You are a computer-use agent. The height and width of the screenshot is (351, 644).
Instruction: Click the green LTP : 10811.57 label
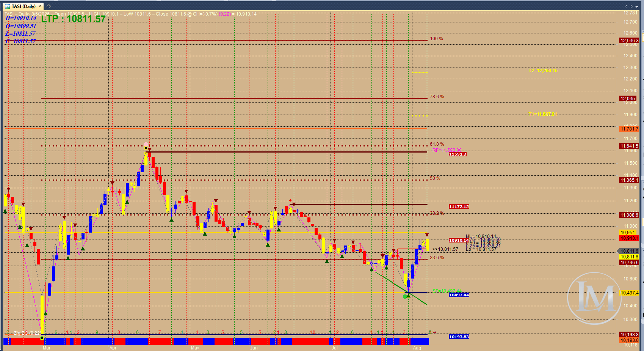74,19
